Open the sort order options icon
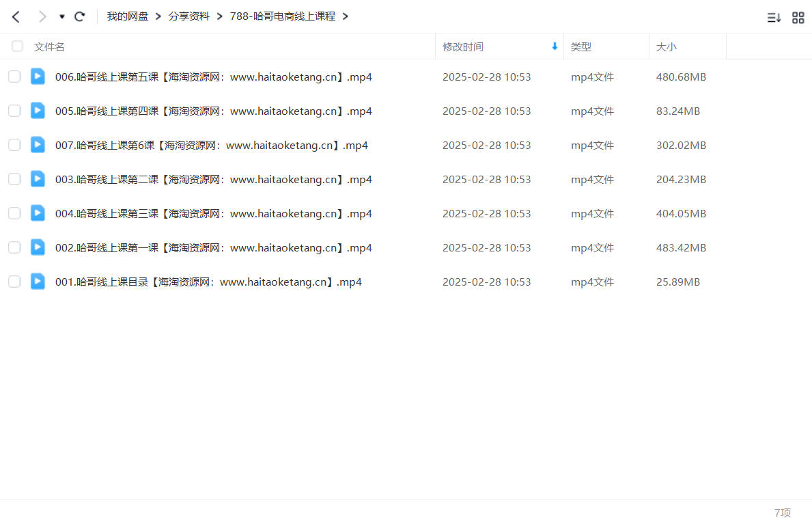This screenshot has height=518, width=812. click(x=774, y=18)
